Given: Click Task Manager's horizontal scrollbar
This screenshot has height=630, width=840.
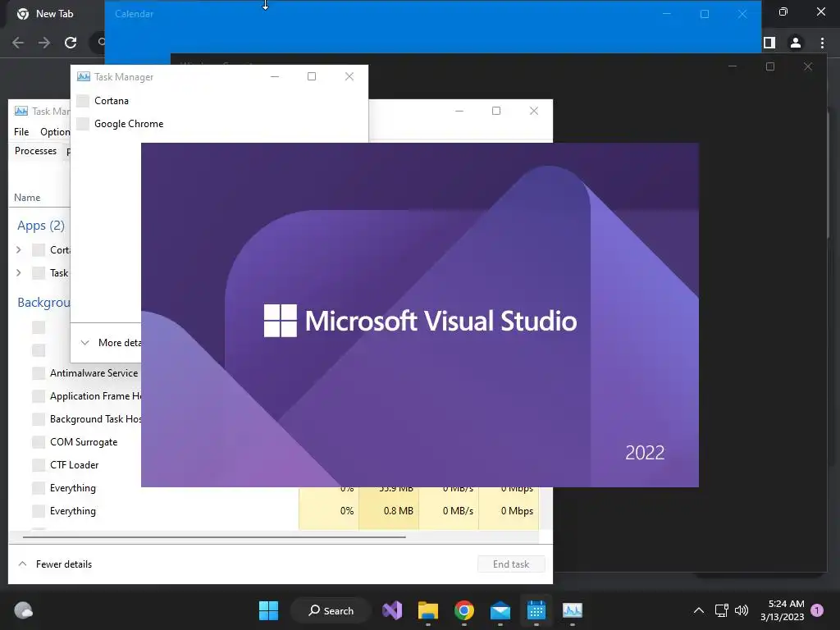Looking at the screenshot, I should [x=214, y=536].
